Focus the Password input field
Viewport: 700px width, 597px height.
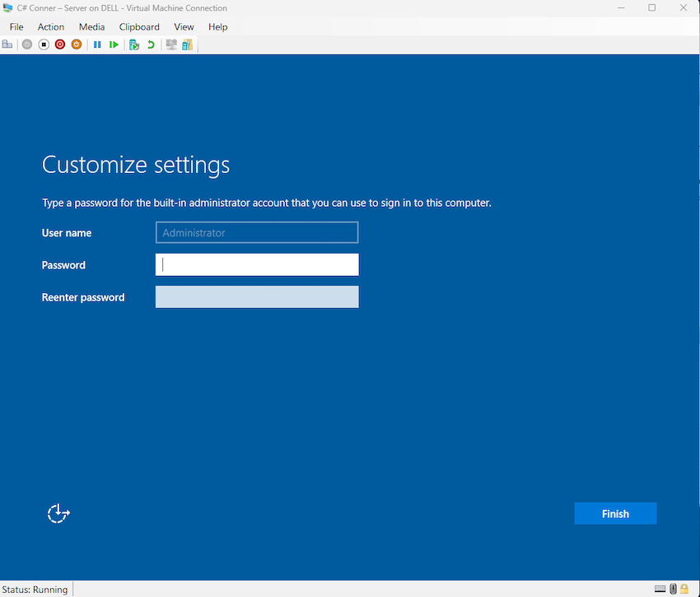pyautogui.click(x=256, y=264)
